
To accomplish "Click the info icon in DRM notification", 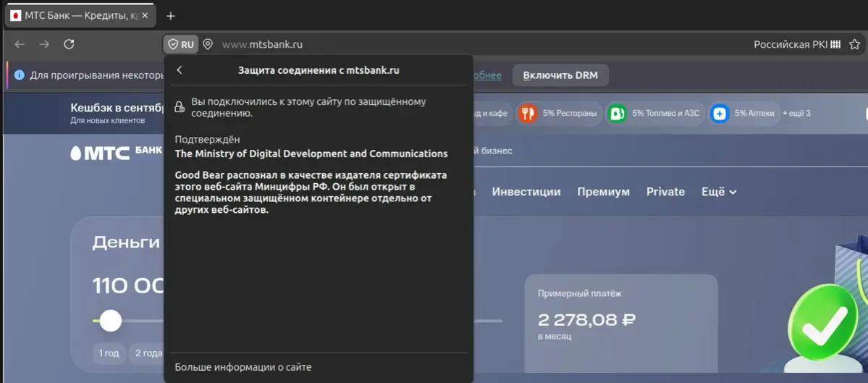I will (x=20, y=75).
